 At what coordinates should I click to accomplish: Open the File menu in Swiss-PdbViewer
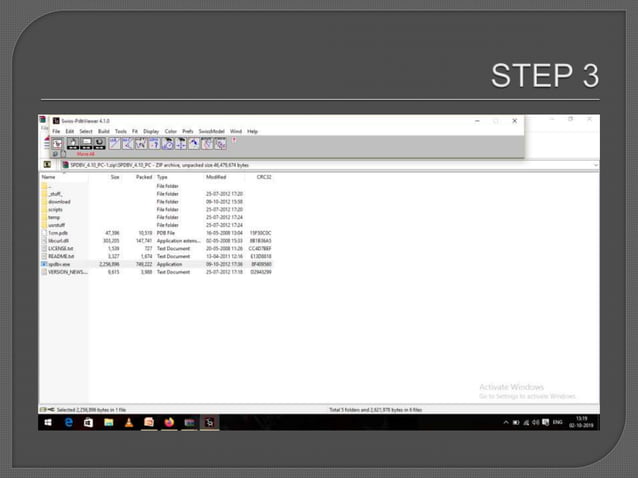56,131
